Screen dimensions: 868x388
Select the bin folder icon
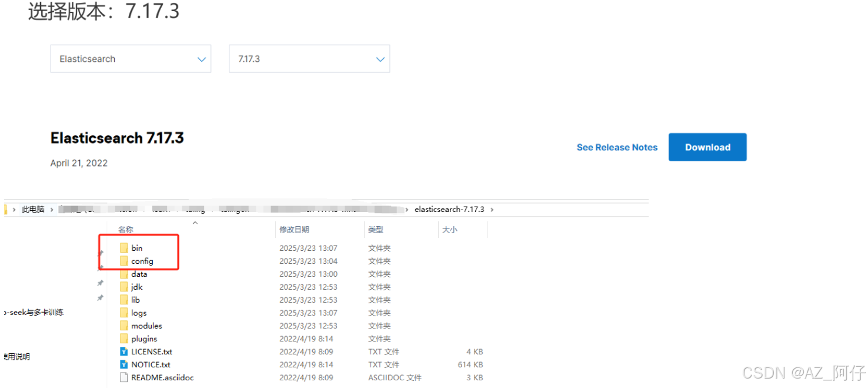[123, 248]
